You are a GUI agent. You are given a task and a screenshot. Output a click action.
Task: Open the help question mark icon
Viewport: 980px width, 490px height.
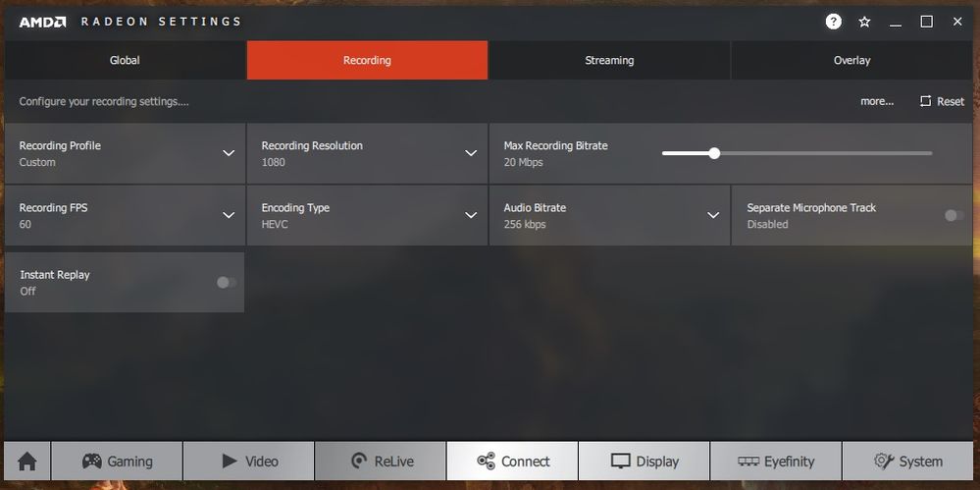pyautogui.click(x=833, y=22)
